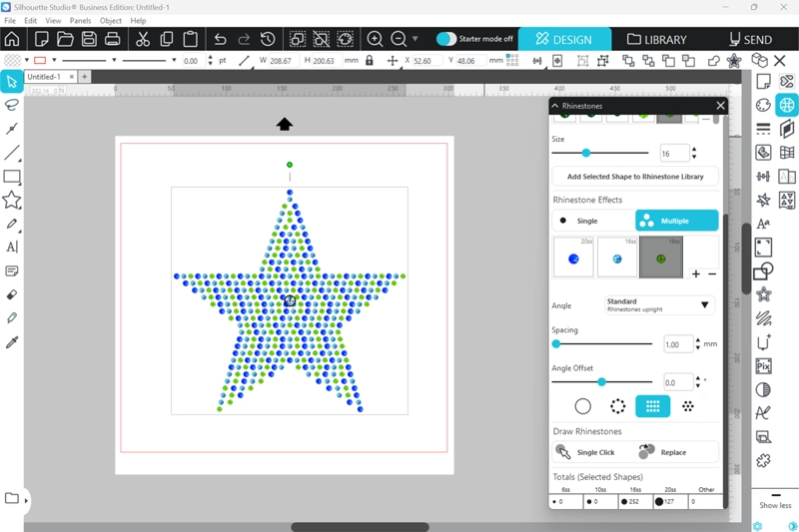
Task: Click the Spacing value input field
Action: point(678,344)
